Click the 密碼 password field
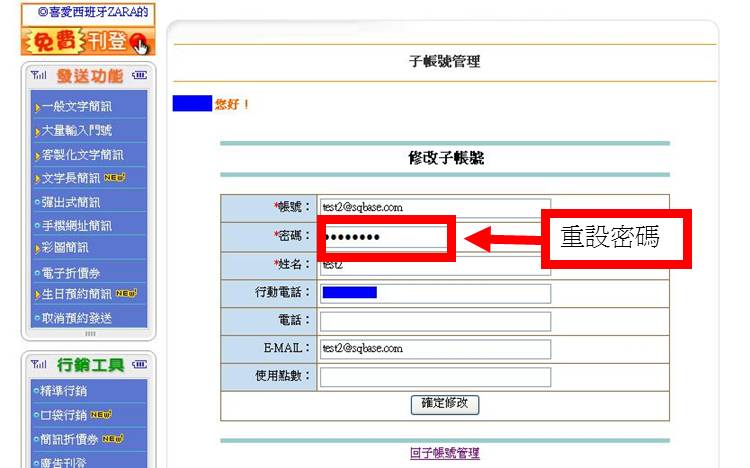 point(383,237)
